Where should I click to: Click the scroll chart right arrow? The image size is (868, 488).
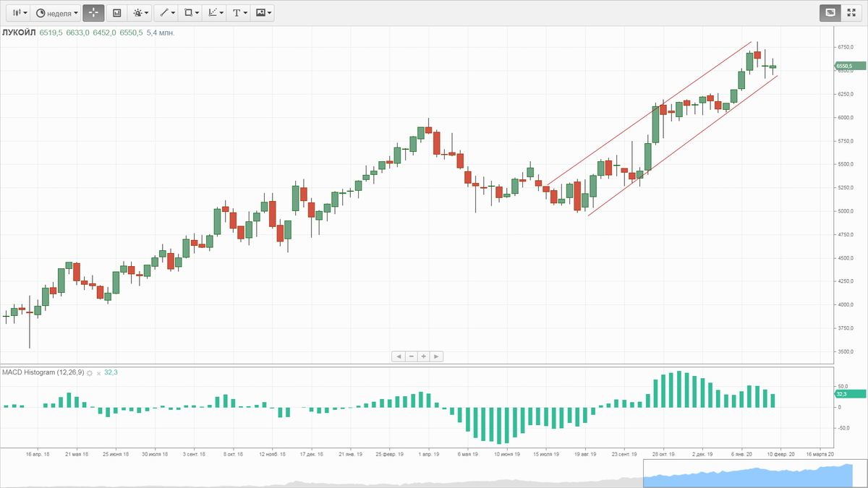point(437,356)
